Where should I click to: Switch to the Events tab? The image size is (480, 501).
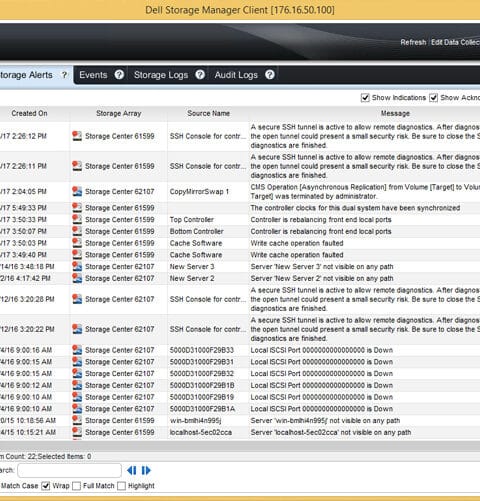[93, 75]
